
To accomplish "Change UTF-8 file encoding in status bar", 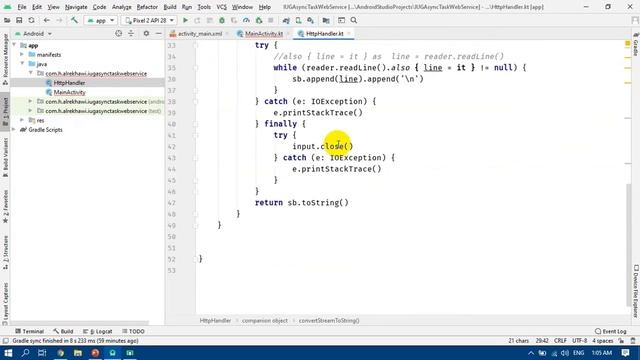I will click(579, 340).
